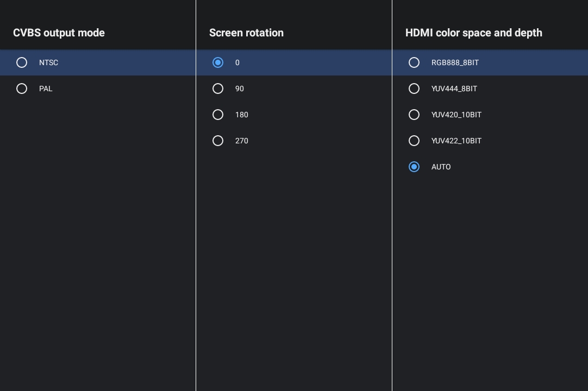
Task: Click the NTSC label text
Action: pos(48,62)
